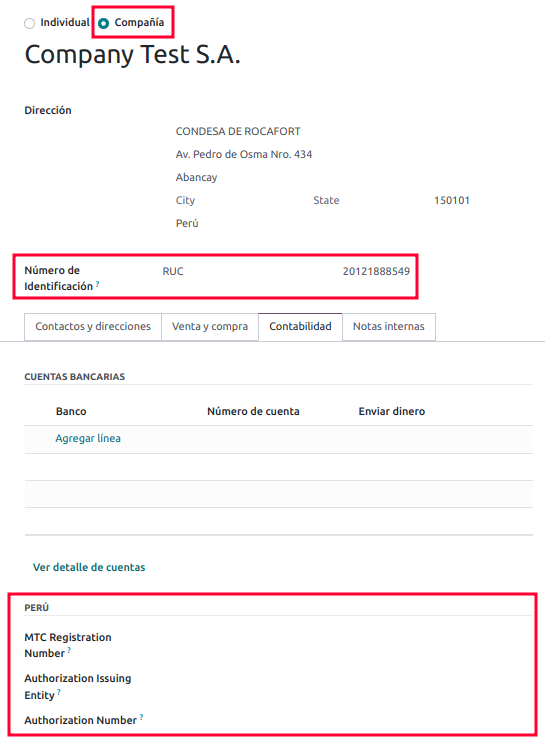The image size is (545, 750).
Task: Click the Authorization Number label
Action: point(80,720)
